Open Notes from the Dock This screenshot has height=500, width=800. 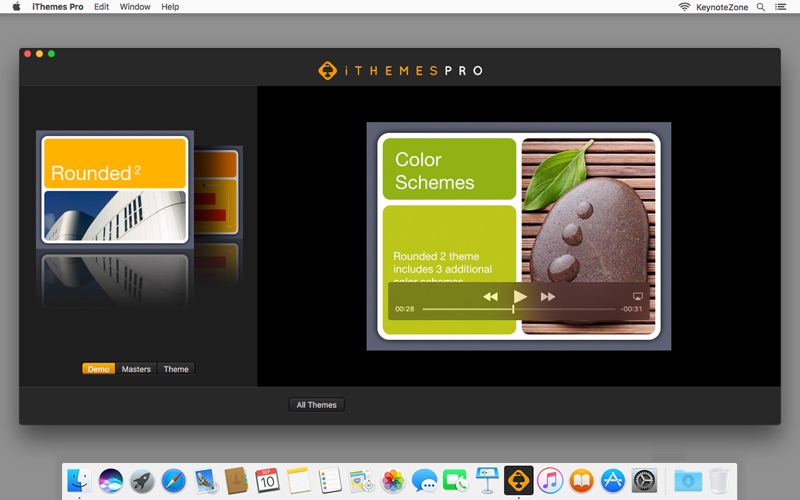(x=299, y=480)
